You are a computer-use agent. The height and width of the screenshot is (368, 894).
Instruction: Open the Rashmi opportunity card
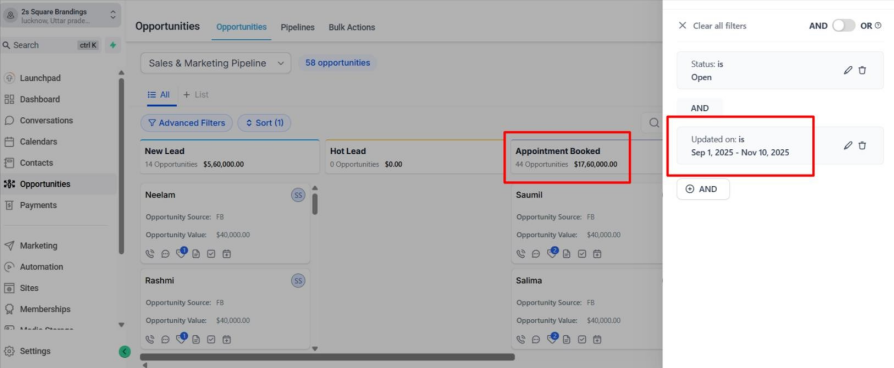pyautogui.click(x=225, y=309)
